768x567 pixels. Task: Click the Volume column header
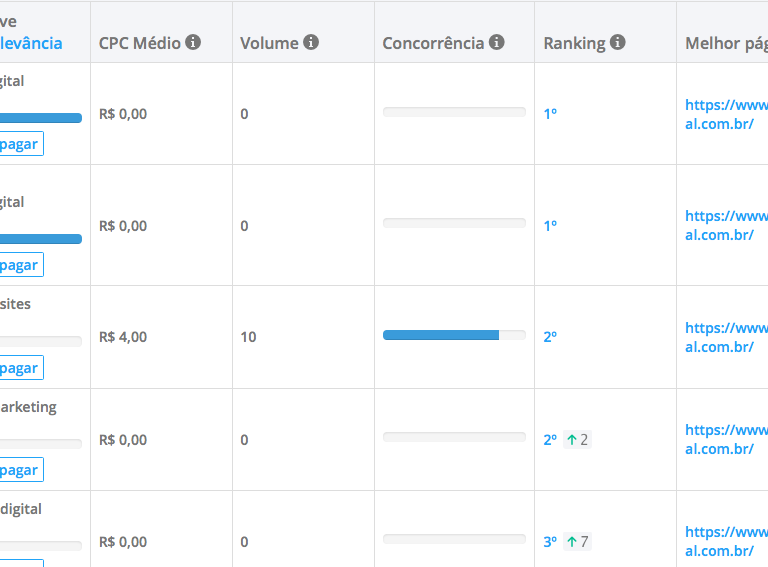pyautogui.click(x=269, y=43)
